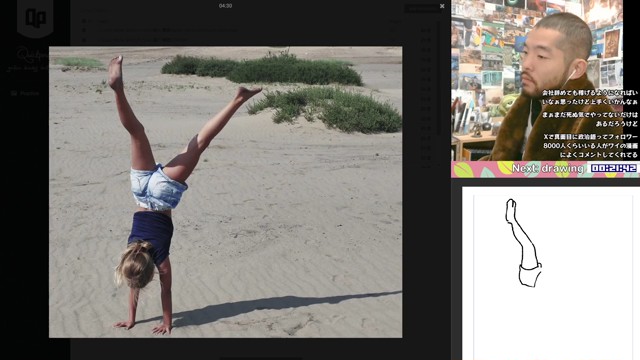
Task: Click the handstand reference photo
Action: tap(225, 192)
